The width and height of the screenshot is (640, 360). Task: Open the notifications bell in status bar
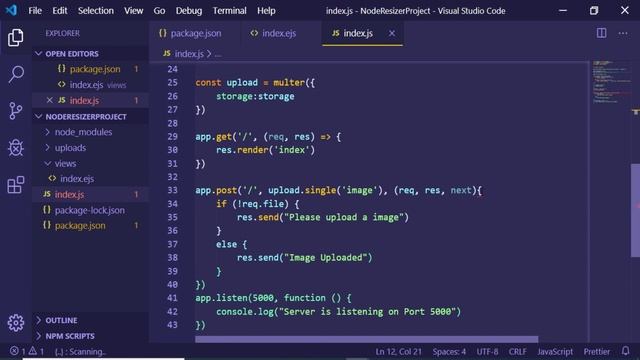[625, 351]
